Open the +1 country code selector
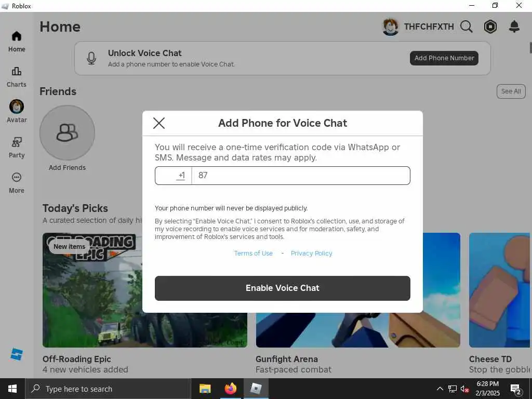Screen dimensions: 532x399 coord(174,176)
